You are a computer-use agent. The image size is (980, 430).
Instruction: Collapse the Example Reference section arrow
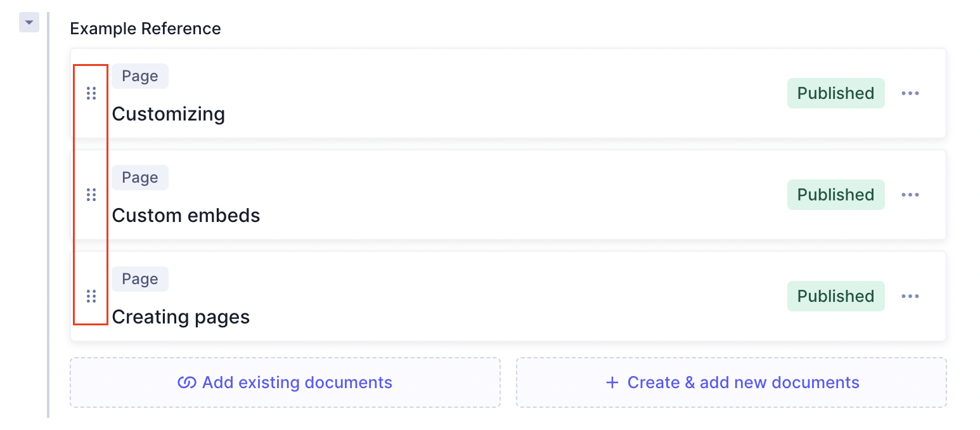point(29,22)
